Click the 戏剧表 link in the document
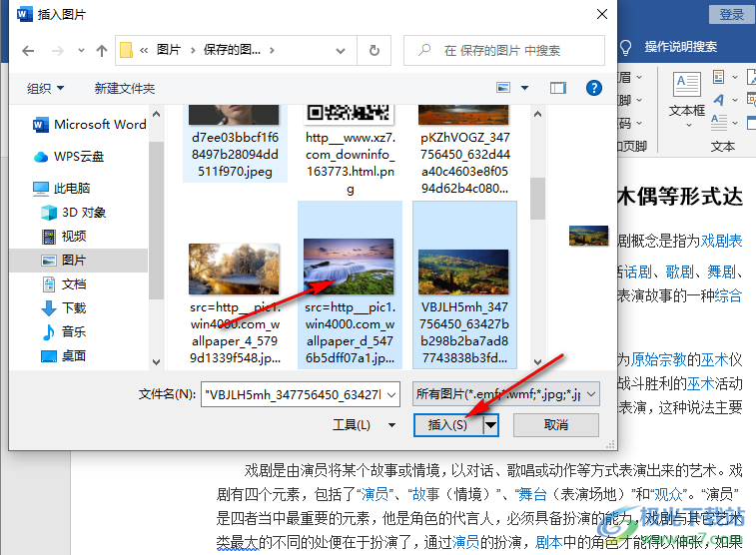 721,241
